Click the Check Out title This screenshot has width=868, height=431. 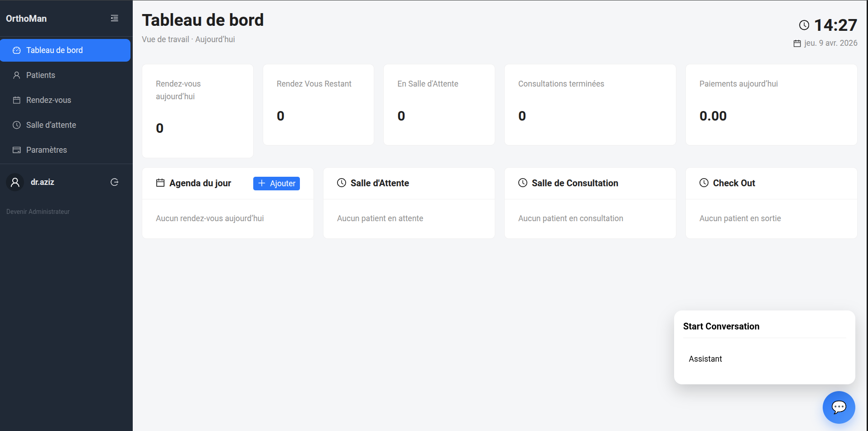[734, 183]
